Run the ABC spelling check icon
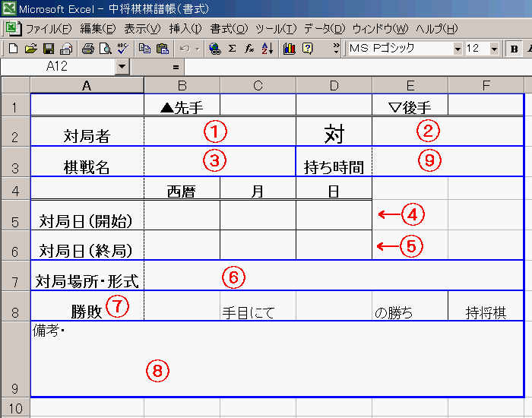 coord(122,49)
